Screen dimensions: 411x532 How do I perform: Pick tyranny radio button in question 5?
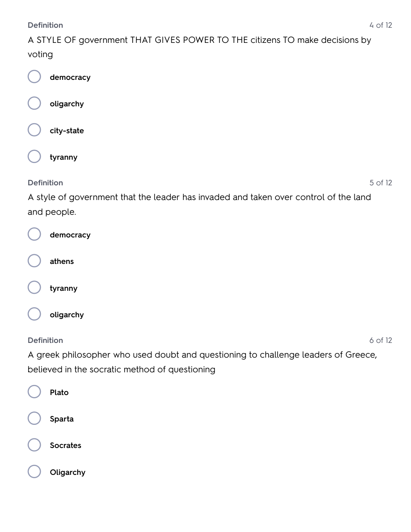tap(34, 288)
